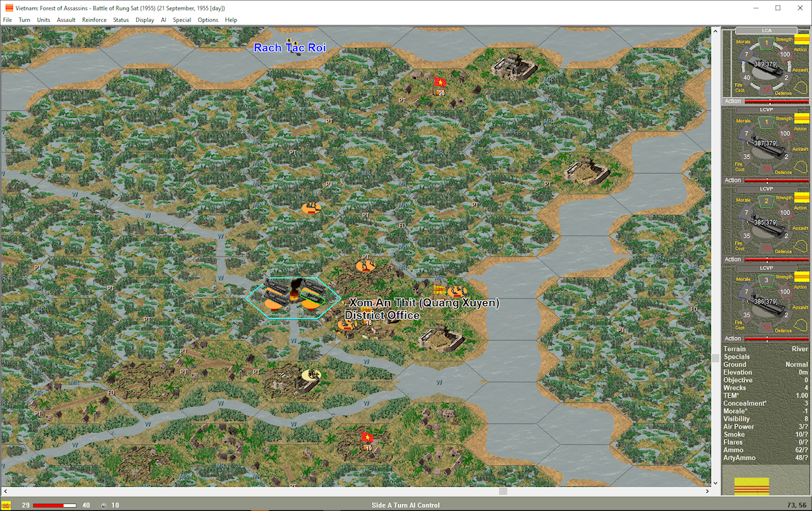812x511 pixels.
Task: Click the nation flag in LCVP 386 card
Action: pos(802,278)
